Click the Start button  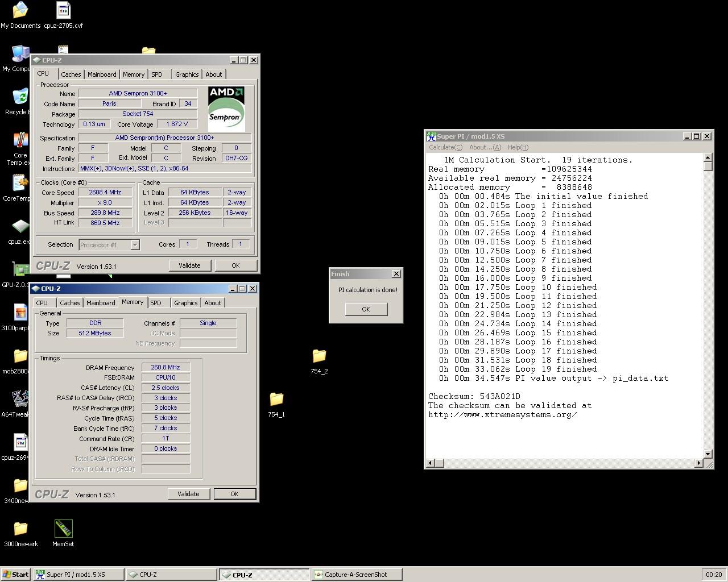coord(15,575)
